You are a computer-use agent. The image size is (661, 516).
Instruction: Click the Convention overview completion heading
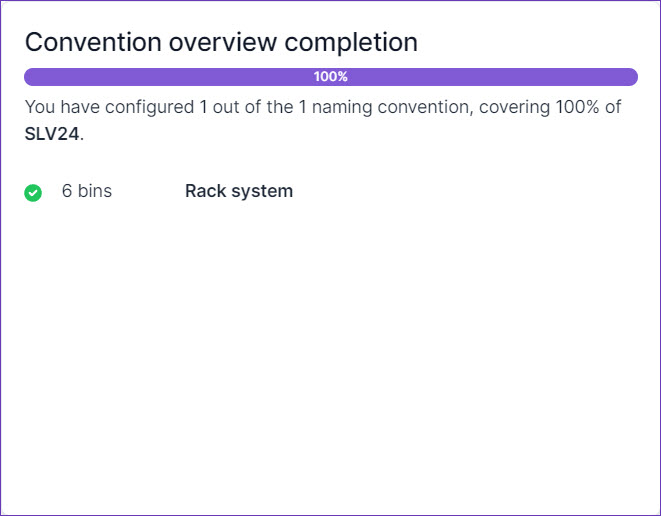click(x=221, y=42)
